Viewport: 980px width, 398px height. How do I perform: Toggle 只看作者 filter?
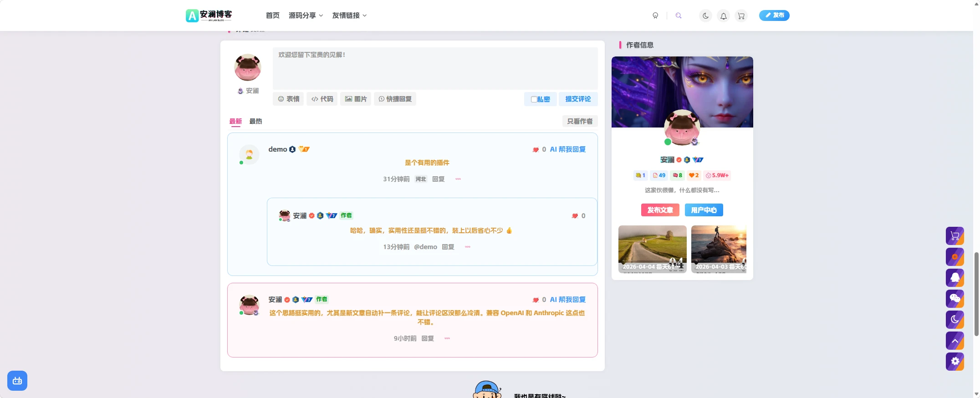tap(580, 121)
